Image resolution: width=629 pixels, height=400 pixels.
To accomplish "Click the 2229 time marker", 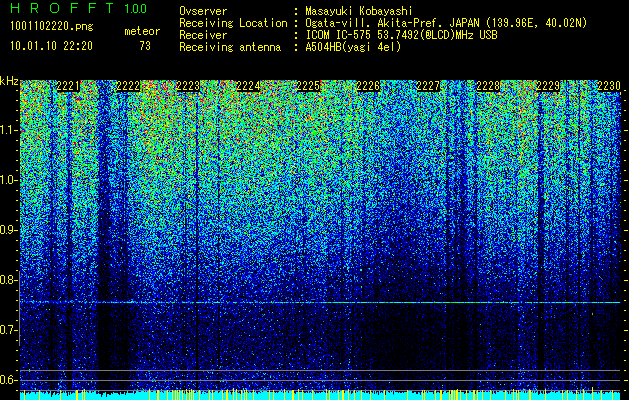I will coord(548,86).
